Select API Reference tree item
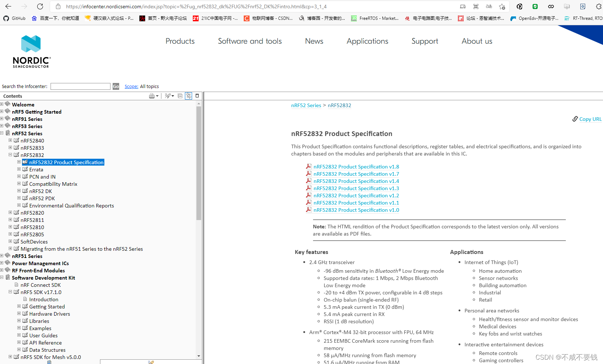 tap(45, 343)
